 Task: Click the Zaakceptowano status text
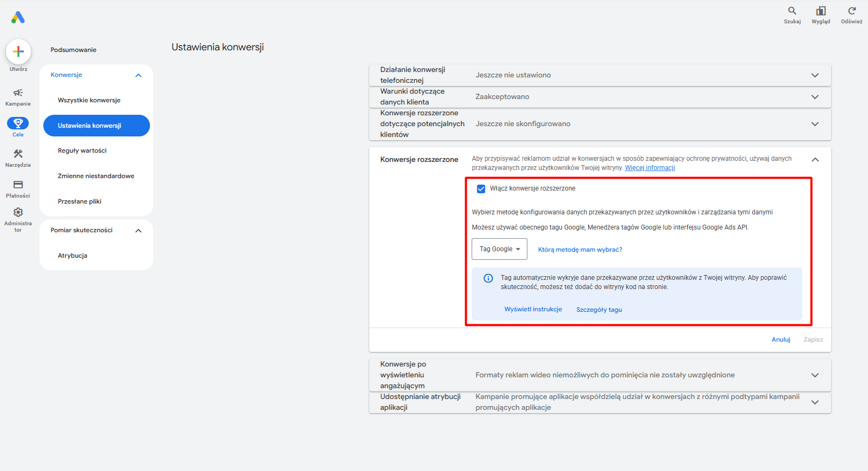point(502,97)
